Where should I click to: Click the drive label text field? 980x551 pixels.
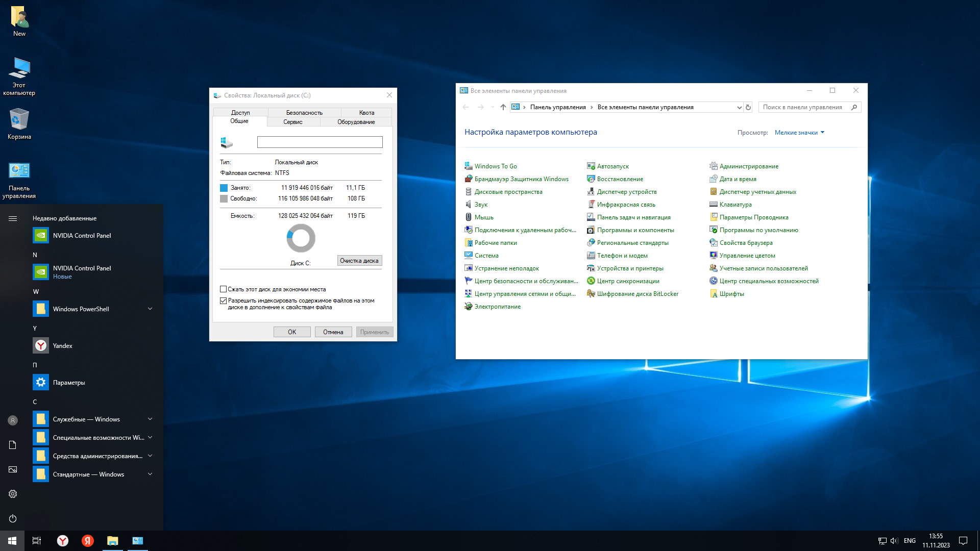pyautogui.click(x=320, y=142)
